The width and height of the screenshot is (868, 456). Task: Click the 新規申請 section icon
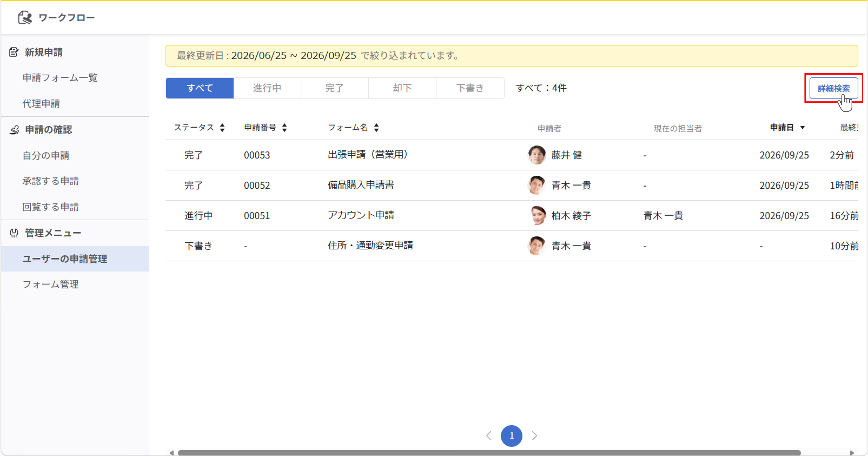13,52
